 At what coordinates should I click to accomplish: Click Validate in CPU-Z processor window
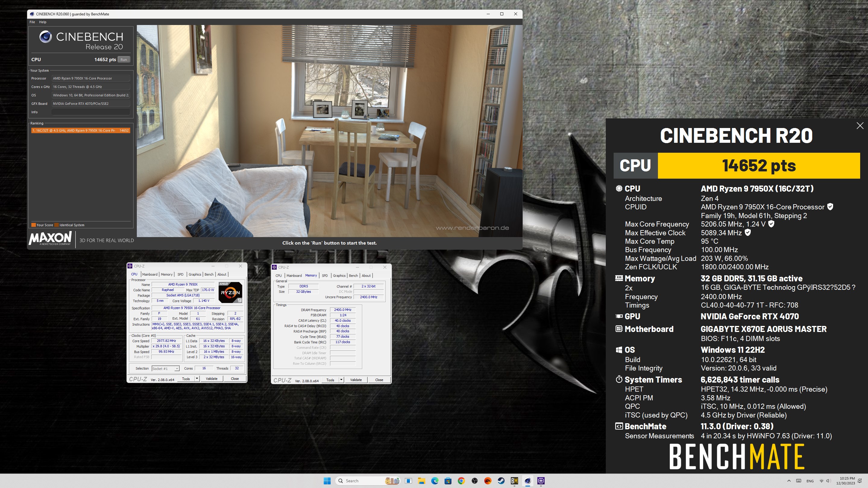pyautogui.click(x=212, y=379)
